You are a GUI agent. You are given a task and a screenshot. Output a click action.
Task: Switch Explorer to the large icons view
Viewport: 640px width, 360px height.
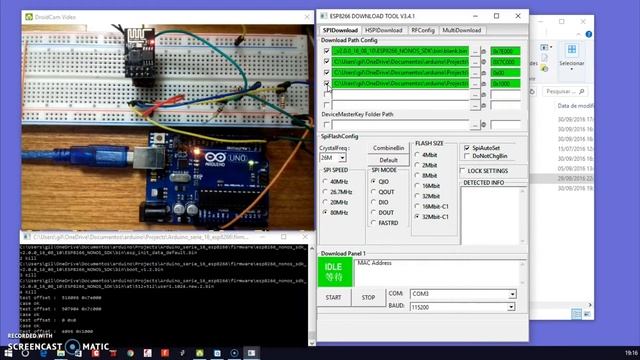click(587, 313)
